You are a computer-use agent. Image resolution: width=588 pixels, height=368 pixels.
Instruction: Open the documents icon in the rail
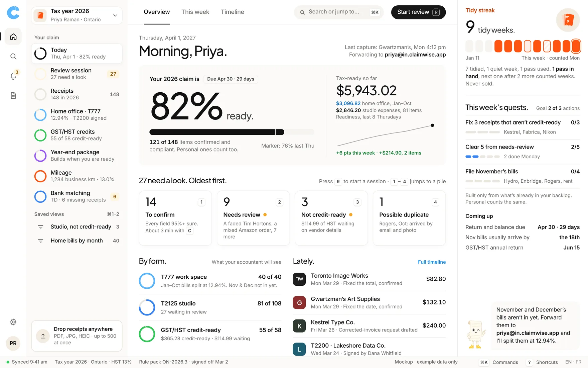coord(13,96)
